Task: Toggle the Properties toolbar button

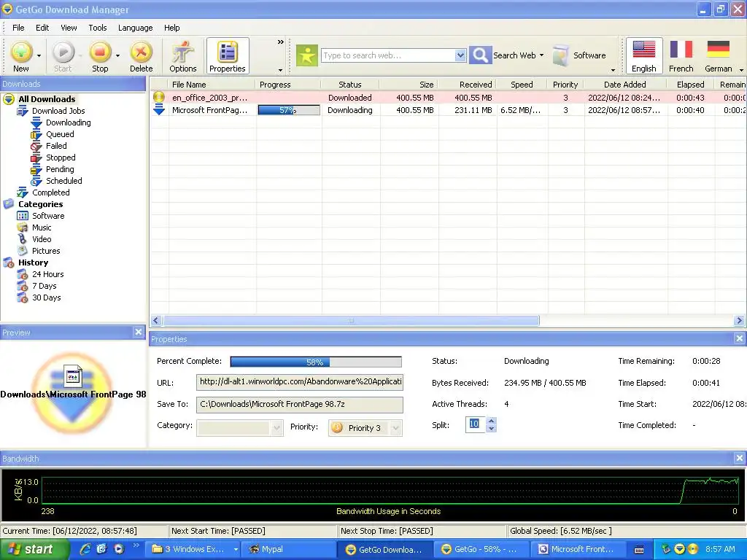Action: tap(228, 55)
